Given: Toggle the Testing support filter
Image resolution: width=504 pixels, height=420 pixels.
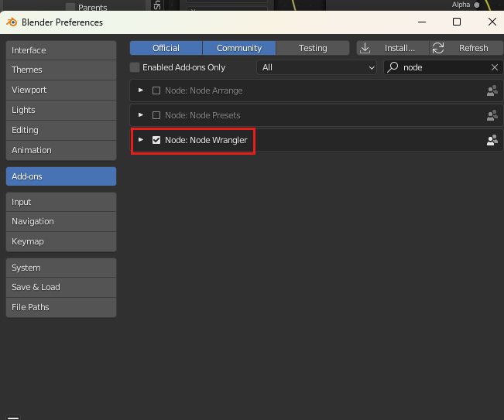Looking at the screenshot, I should coord(313,48).
